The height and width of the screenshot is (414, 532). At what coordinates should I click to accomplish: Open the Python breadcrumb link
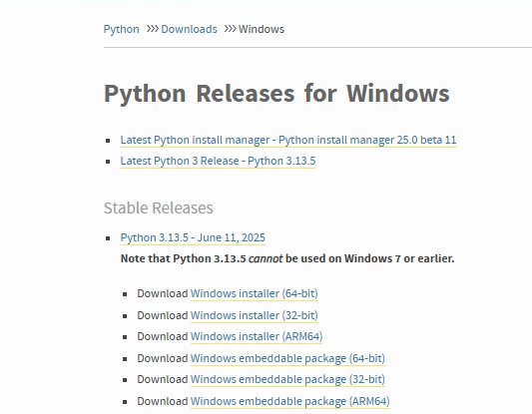pyautogui.click(x=121, y=29)
